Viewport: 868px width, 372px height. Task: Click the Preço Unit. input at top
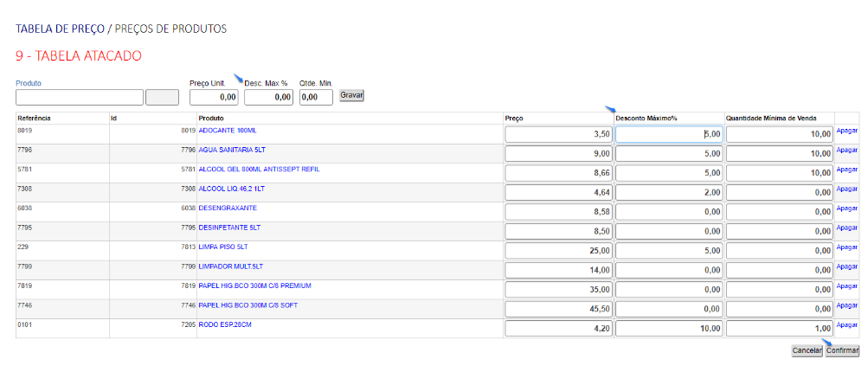[x=214, y=98]
